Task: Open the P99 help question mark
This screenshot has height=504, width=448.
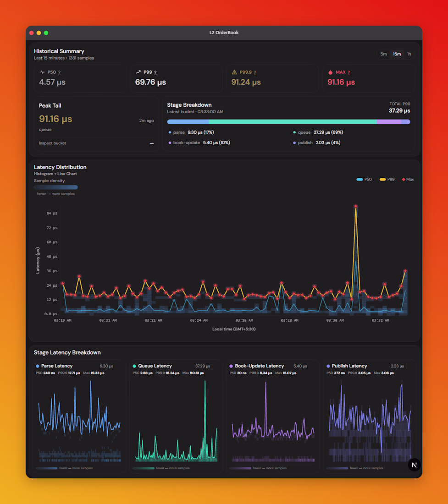Action: (x=155, y=73)
